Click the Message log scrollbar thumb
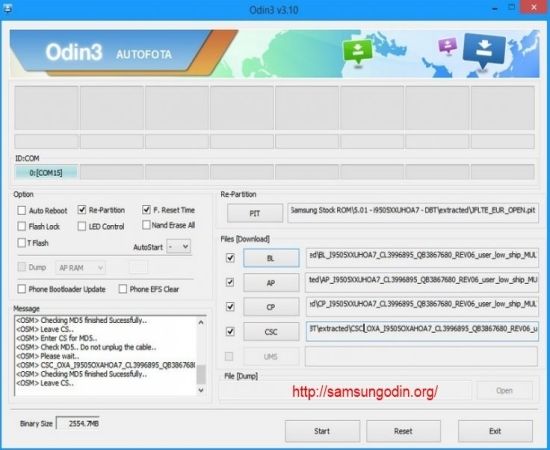This screenshot has height=450, width=550. [x=201, y=374]
